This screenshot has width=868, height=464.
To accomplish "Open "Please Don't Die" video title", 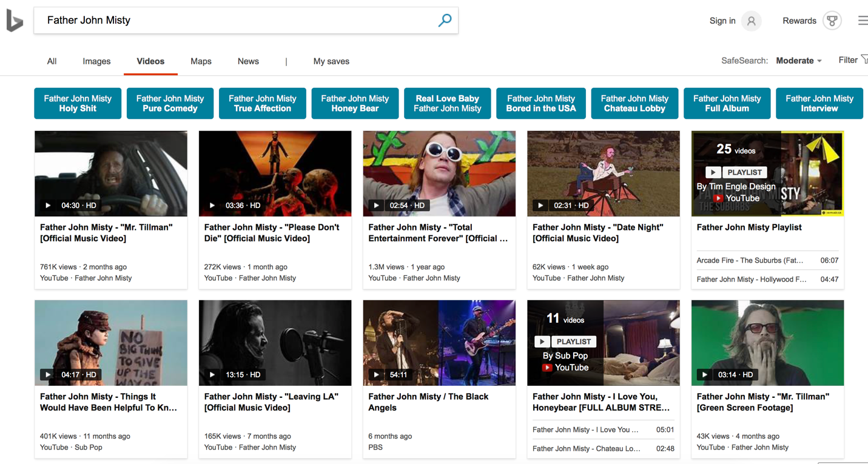I will 272,233.
